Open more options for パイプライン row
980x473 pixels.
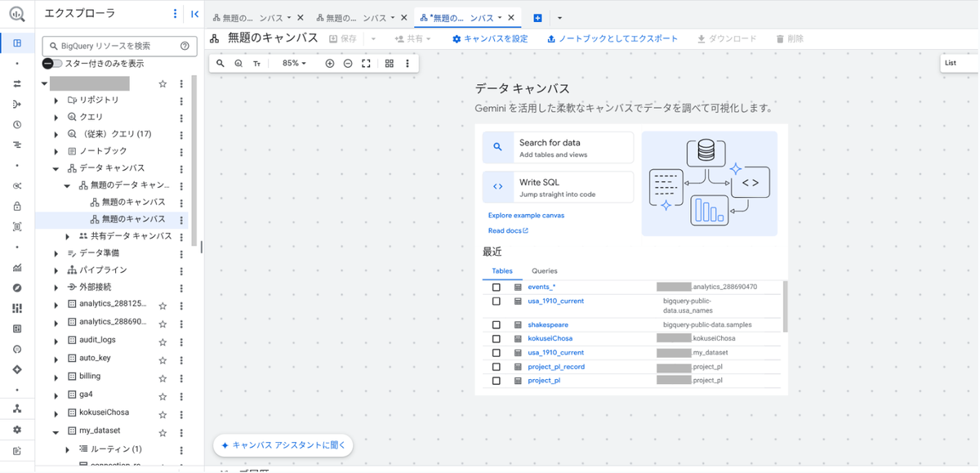point(181,270)
